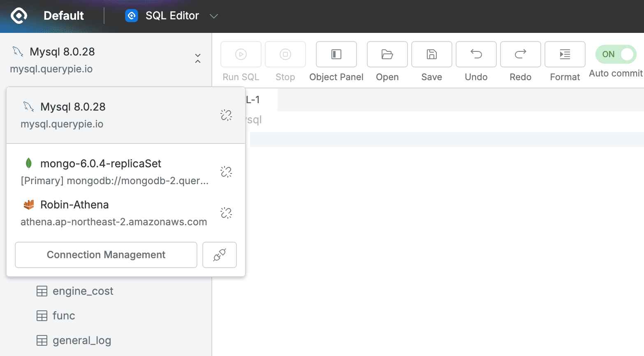Open Connection Management
Screen dimensions: 644x356
(x=106, y=255)
